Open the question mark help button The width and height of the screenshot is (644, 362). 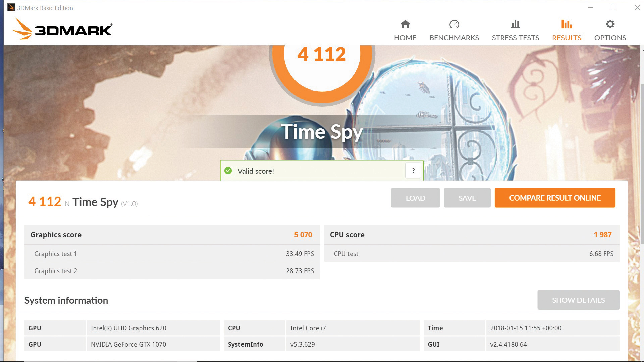click(413, 171)
